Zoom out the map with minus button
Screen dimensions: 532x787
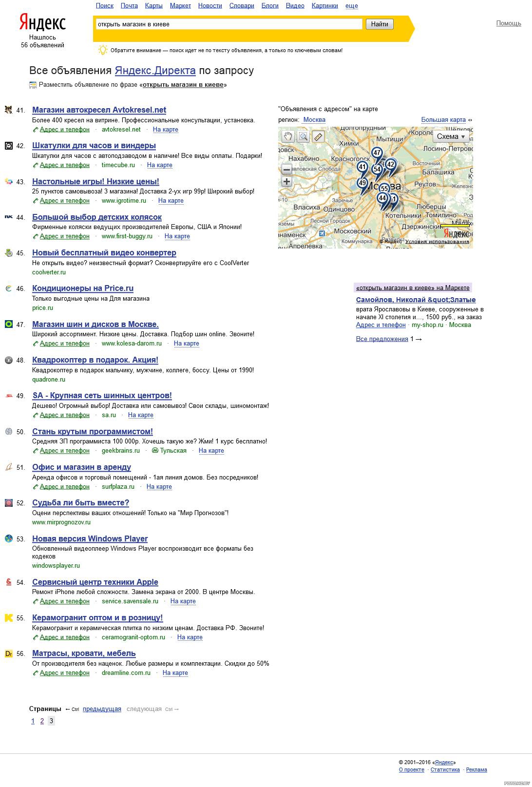click(x=286, y=170)
